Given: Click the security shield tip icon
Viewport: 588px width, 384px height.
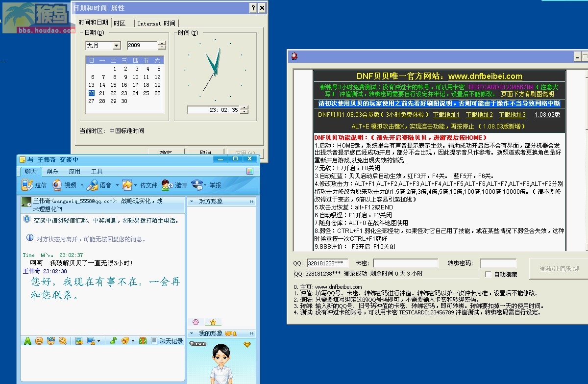Looking at the screenshot, I should (x=27, y=220).
